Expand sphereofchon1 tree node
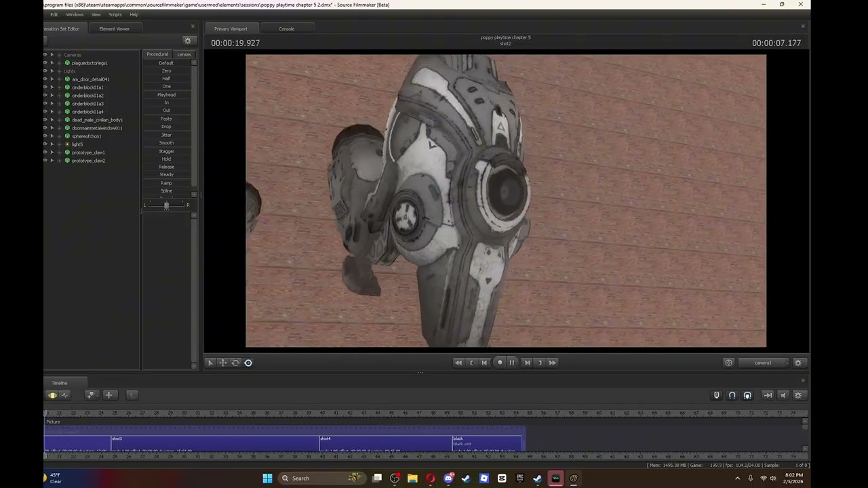Screen dimensions: 868x488 click(x=59, y=136)
